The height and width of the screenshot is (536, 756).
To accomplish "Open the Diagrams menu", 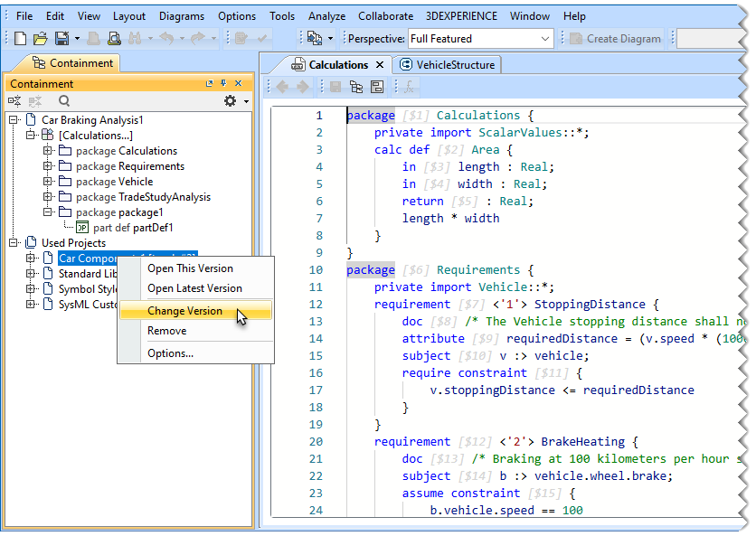I will coord(182,16).
